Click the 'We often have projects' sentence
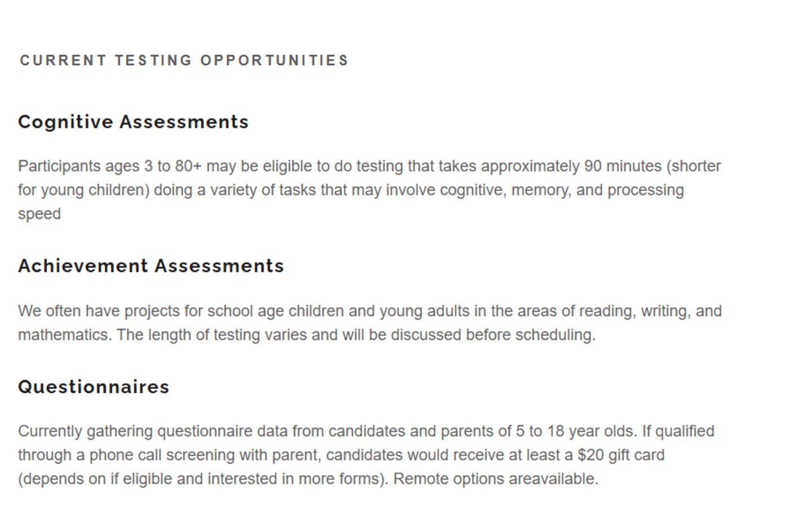812x508 pixels. 370,311
